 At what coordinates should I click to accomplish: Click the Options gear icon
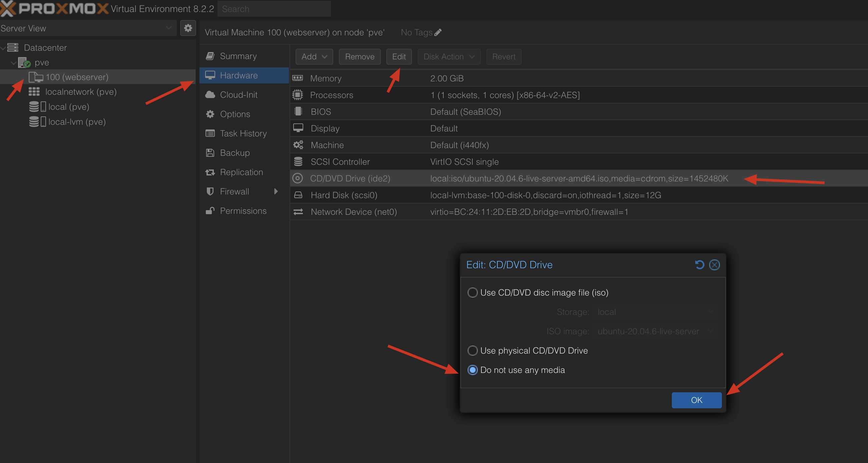tap(210, 114)
